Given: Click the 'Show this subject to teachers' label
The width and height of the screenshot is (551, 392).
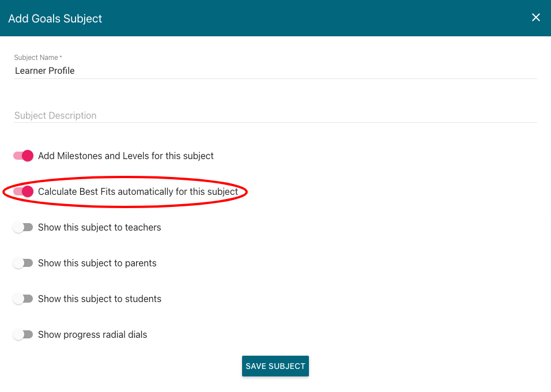Looking at the screenshot, I should pyautogui.click(x=100, y=228).
